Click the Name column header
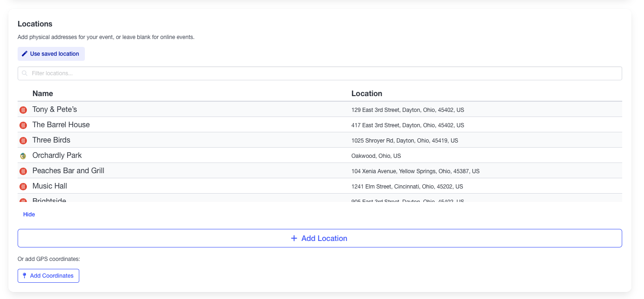Viewport: 644px width, 299px height. coord(43,94)
